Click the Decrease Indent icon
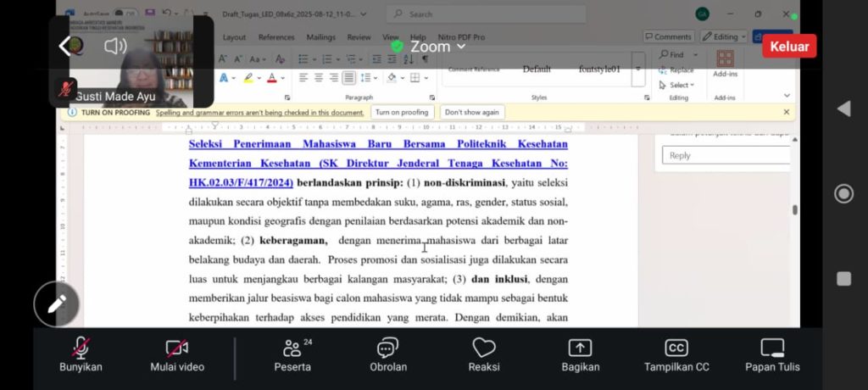This screenshot has height=390, width=868. coord(376,58)
